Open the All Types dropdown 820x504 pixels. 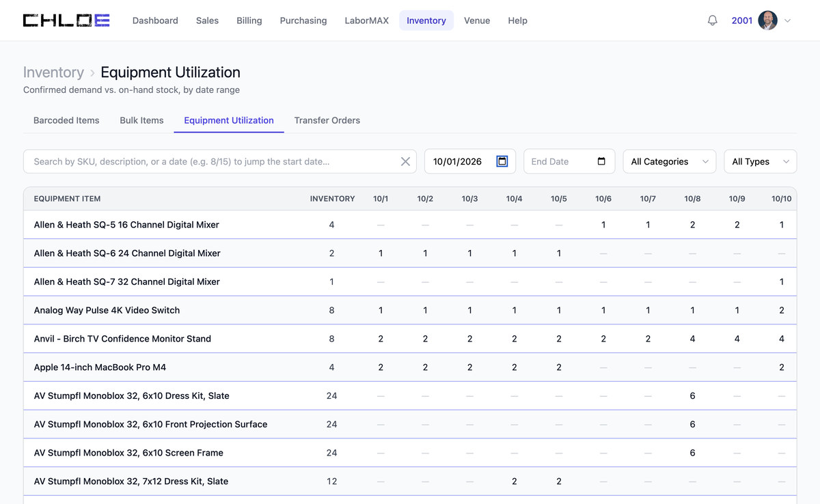pos(761,162)
